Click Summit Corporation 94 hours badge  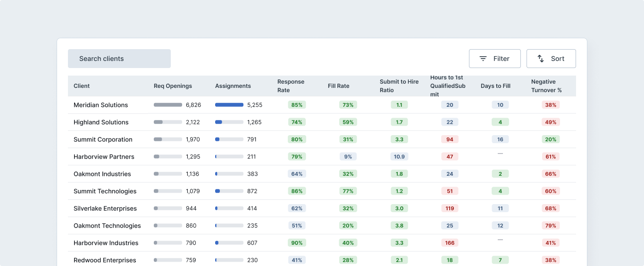(x=450, y=139)
